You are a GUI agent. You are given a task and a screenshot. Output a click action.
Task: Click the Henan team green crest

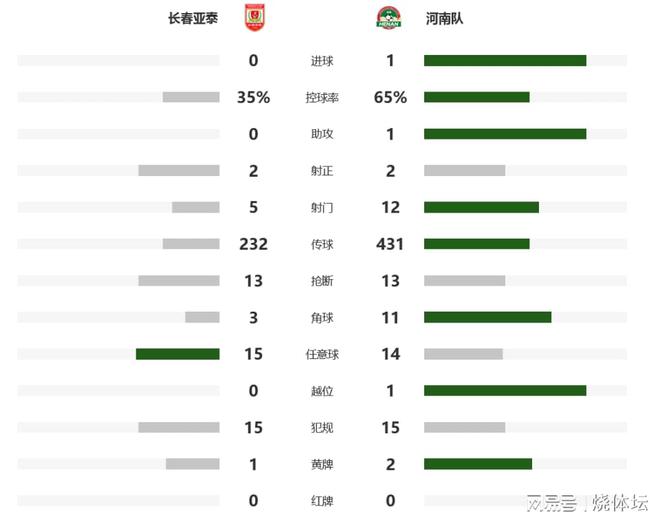[x=389, y=18]
